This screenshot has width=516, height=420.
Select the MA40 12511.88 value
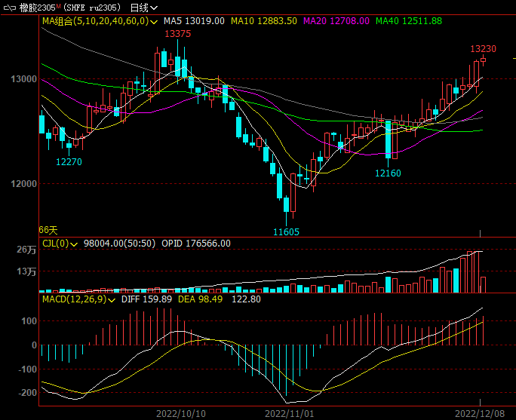[409, 21]
